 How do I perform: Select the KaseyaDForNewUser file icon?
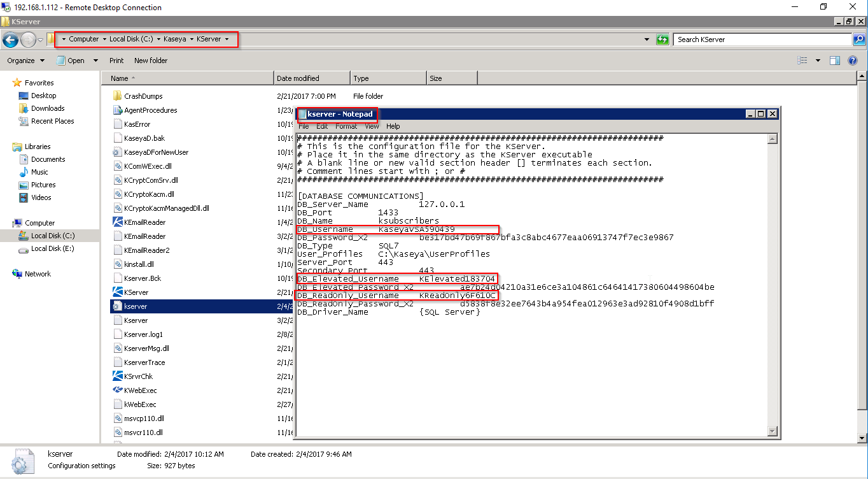point(117,152)
